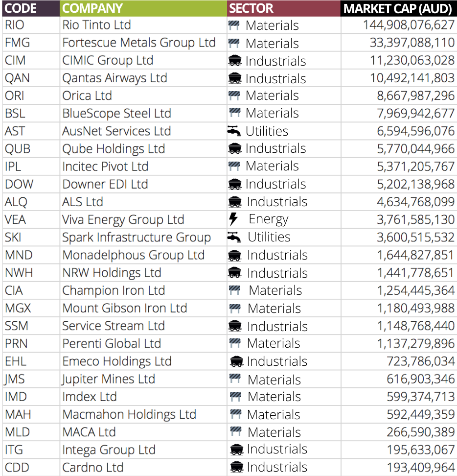Click the Industrials cart icon for Qantas Airways

(x=235, y=78)
